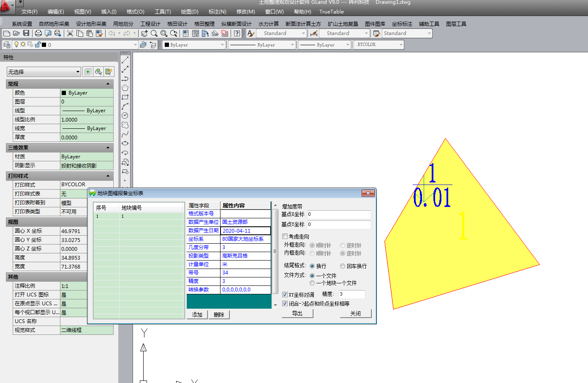This screenshot has width=588, height=383.
Task: Click the 添加 button
Action: (x=197, y=315)
